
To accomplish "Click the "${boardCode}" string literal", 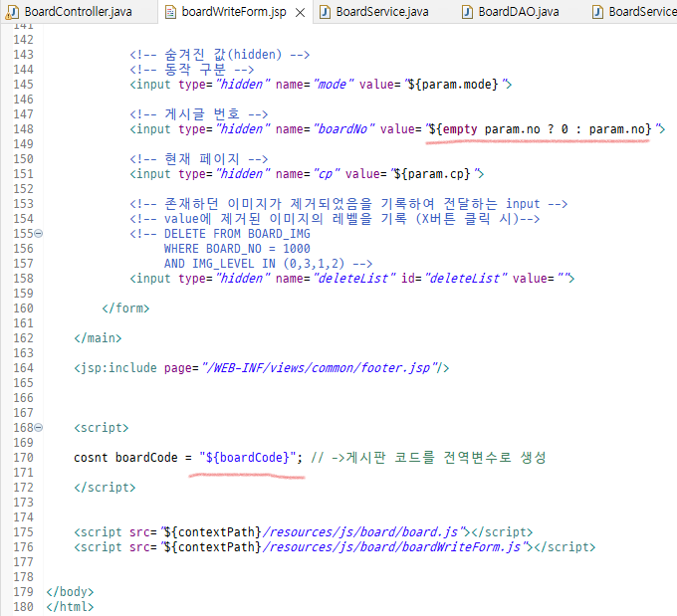I will pos(248,457).
